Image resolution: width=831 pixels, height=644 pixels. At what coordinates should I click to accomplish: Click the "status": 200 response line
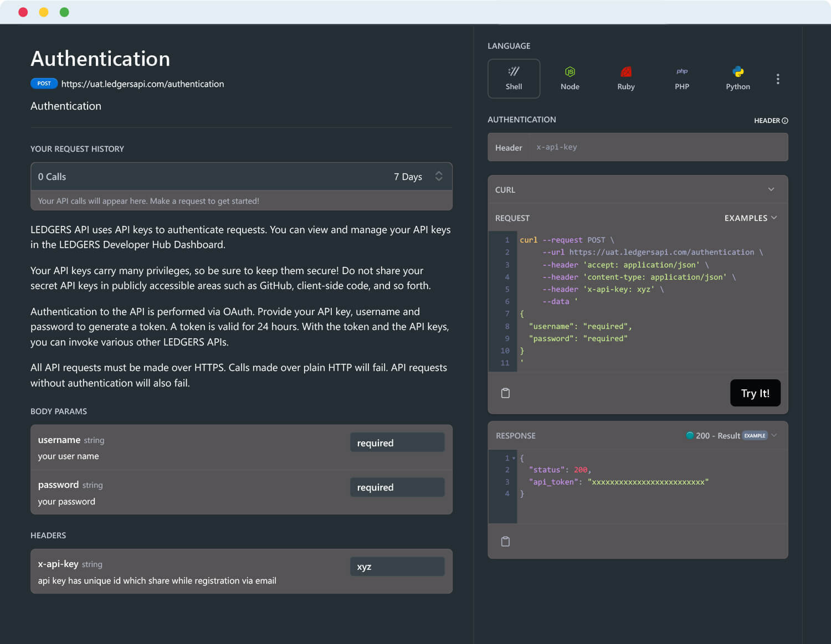(560, 470)
